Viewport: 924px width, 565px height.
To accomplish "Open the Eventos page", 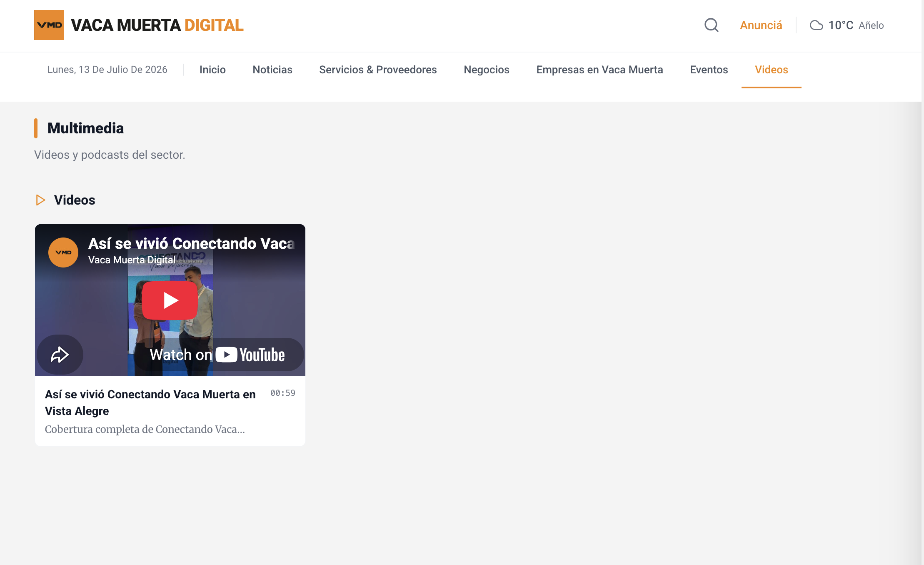I will [x=709, y=70].
